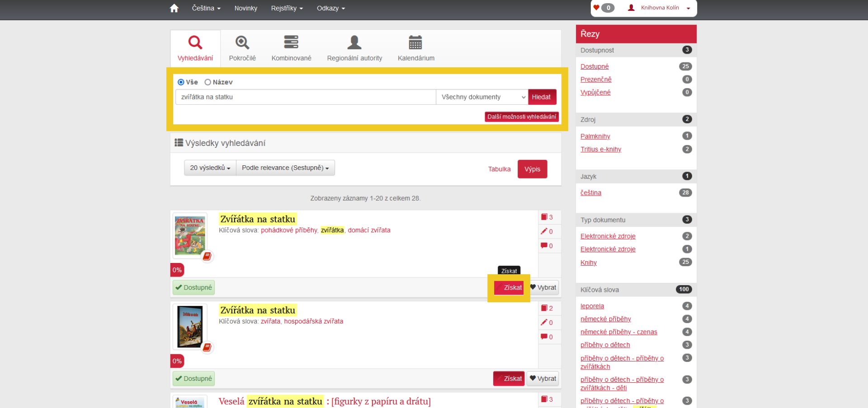
Task: Open first Zvířátka na statku title link
Action: coord(258,219)
